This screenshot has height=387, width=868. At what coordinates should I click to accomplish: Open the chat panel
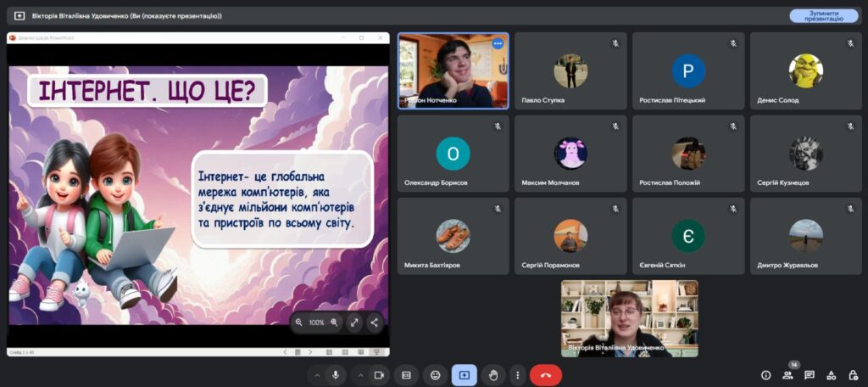click(x=810, y=374)
